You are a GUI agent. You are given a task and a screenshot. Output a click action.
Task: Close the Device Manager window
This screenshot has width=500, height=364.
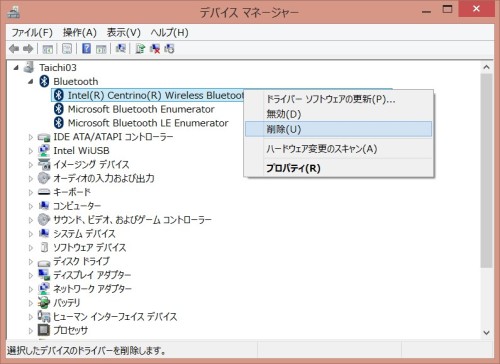[x=476, y=9]
